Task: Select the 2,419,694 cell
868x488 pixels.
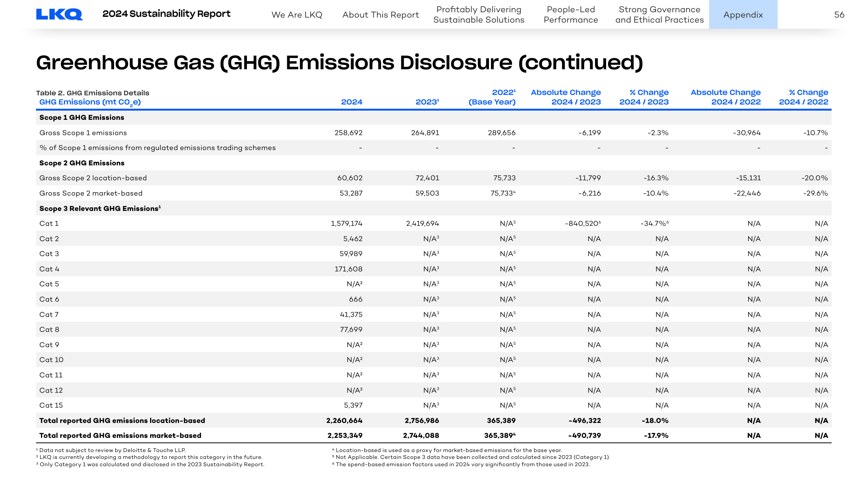Action: click(422, 224)
